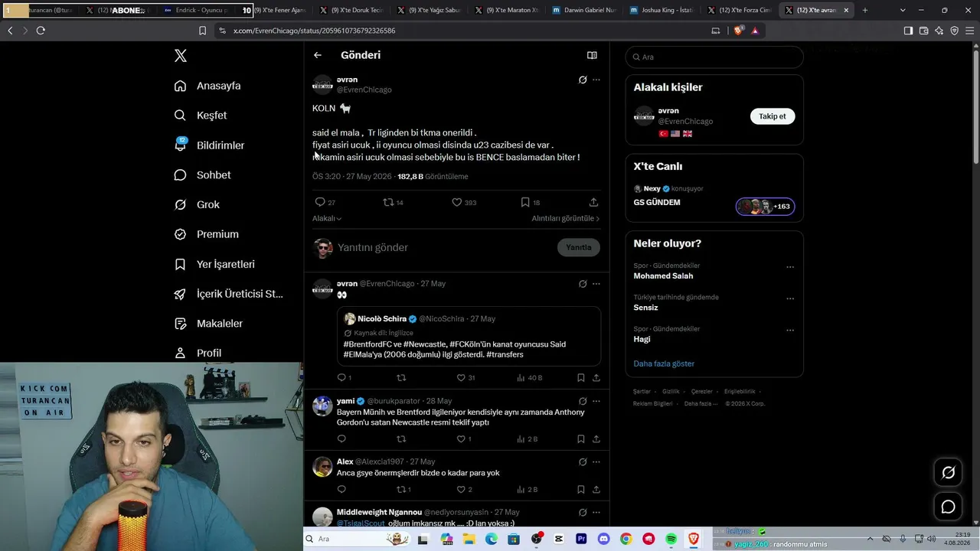Join the GS GÜNDEM live space

point(657,203)
